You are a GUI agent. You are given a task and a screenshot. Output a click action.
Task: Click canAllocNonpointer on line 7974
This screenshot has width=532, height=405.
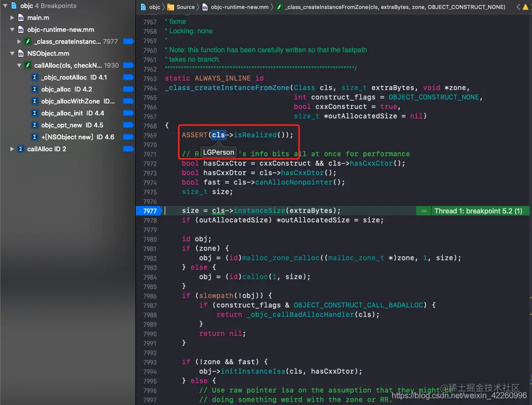(294, 182)
